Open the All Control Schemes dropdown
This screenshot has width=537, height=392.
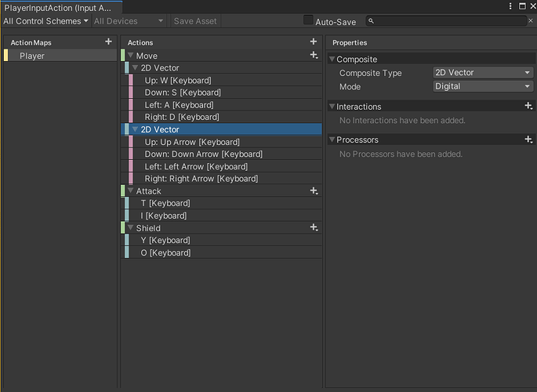45,21
